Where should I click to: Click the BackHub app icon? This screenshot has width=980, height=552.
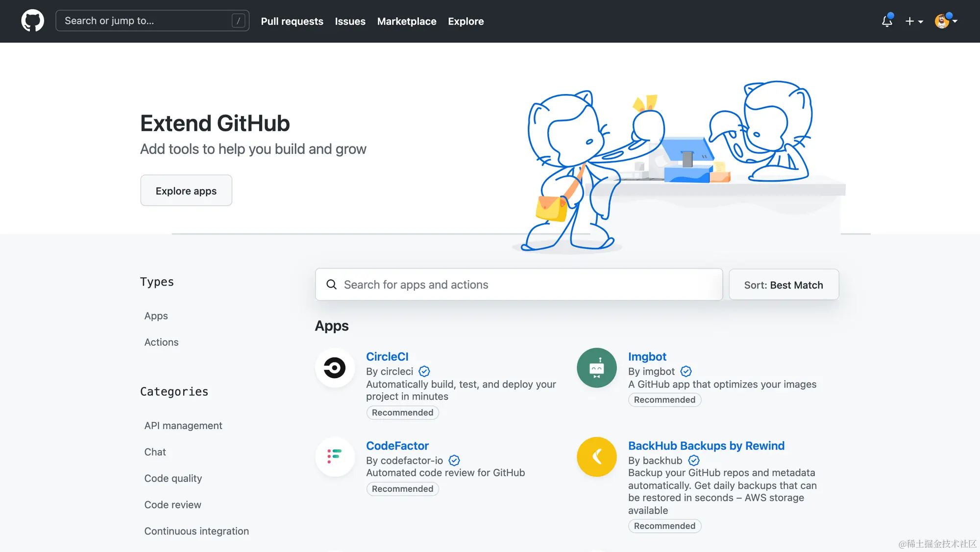pyautogui.click(x=596, y=457)
